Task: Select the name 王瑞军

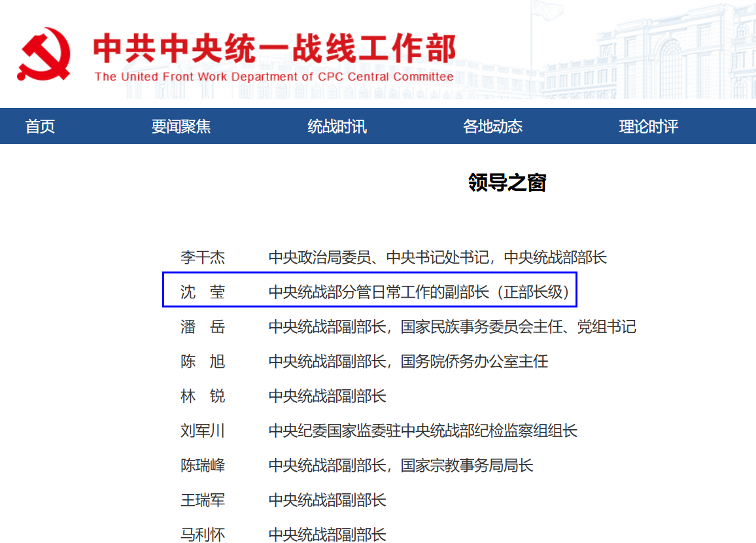Action: pyautogui.click(x=203, y=500)
